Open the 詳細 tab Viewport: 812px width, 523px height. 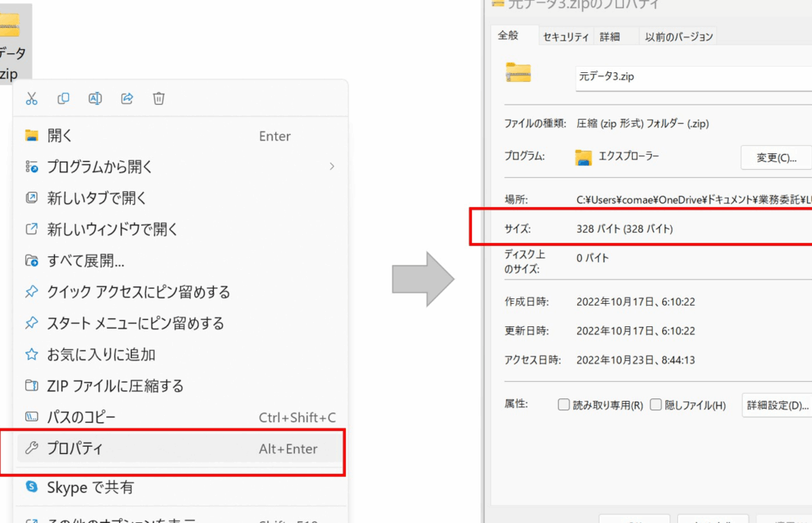tap(610, 37)
